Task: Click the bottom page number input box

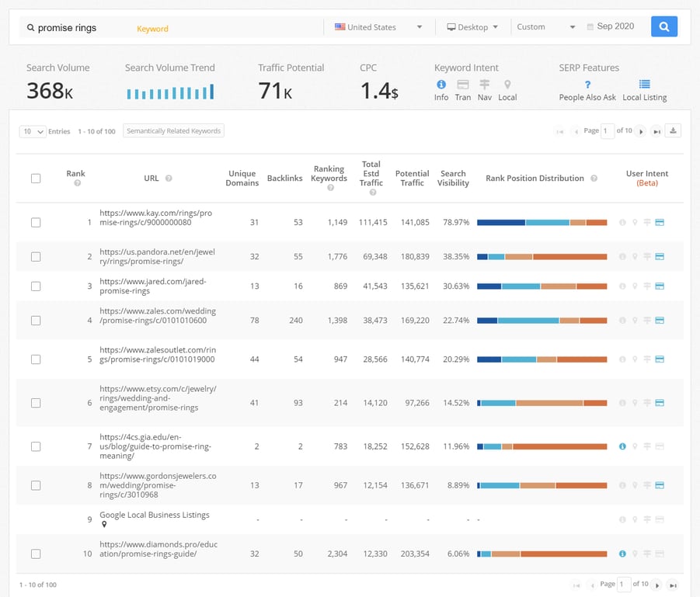Action: (624, 585)
